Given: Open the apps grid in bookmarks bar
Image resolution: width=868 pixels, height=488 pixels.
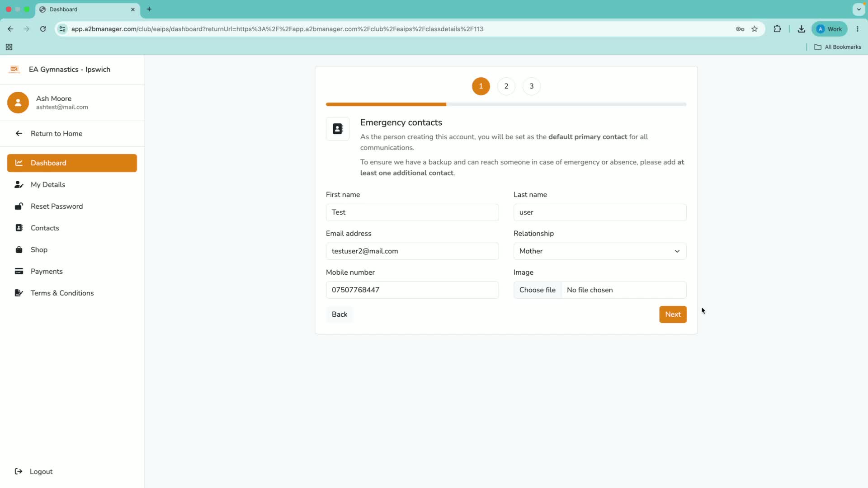Looking at the screenshot, I should point(9,47).
